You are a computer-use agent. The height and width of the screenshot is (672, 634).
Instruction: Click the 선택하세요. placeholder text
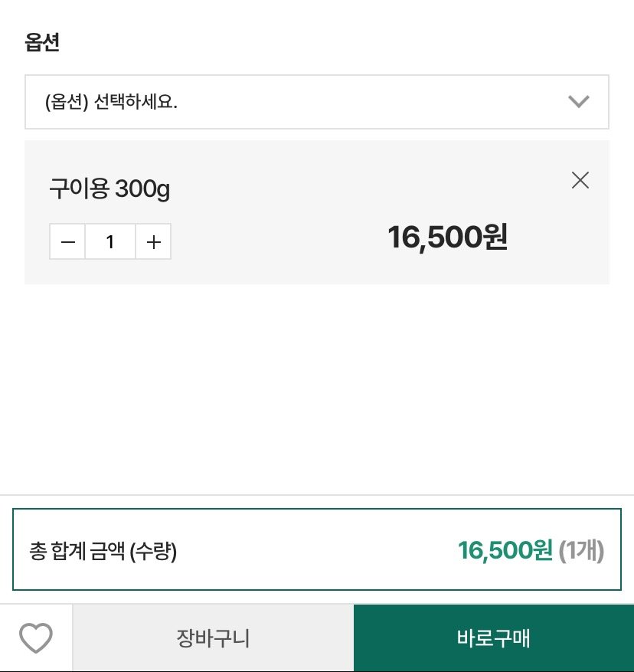(x=136, y=102)
